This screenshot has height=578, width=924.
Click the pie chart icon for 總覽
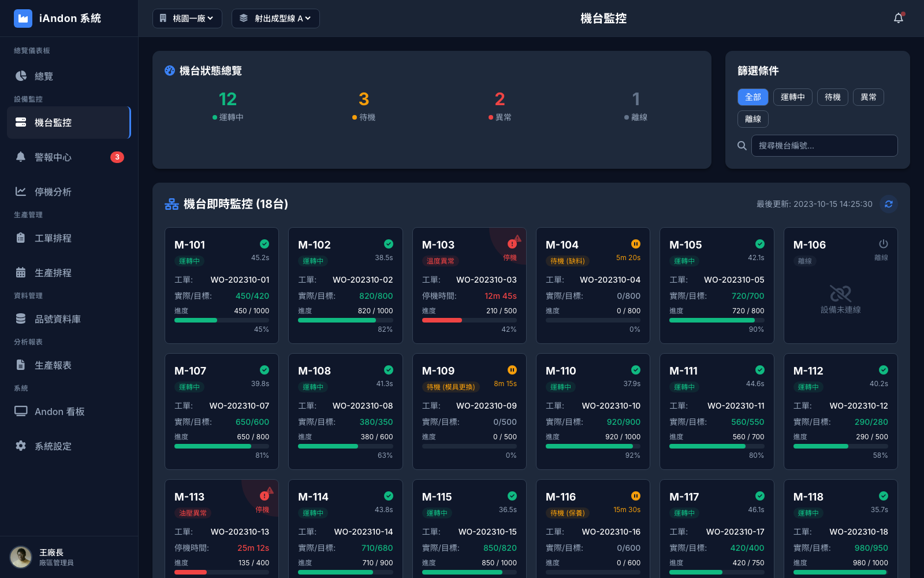click(21, 76)
